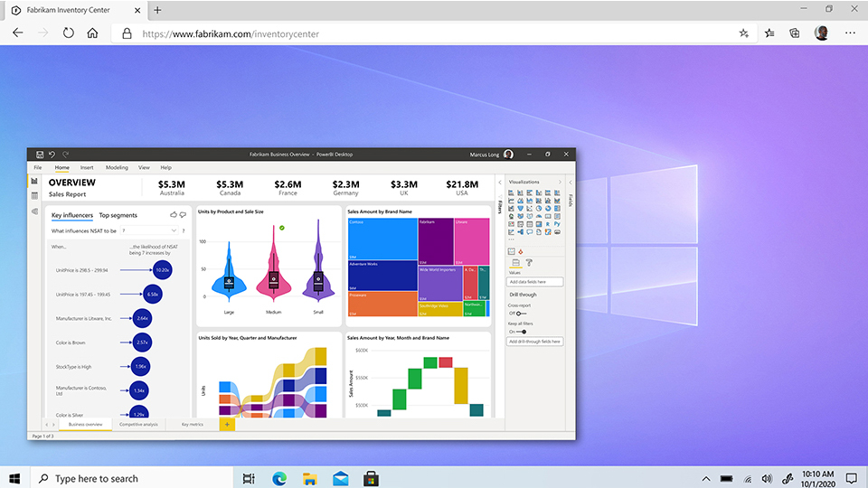Add a new report page
The height and width of the screenshot is (488, 868).
pyautogui.click(x=227, y=425)
